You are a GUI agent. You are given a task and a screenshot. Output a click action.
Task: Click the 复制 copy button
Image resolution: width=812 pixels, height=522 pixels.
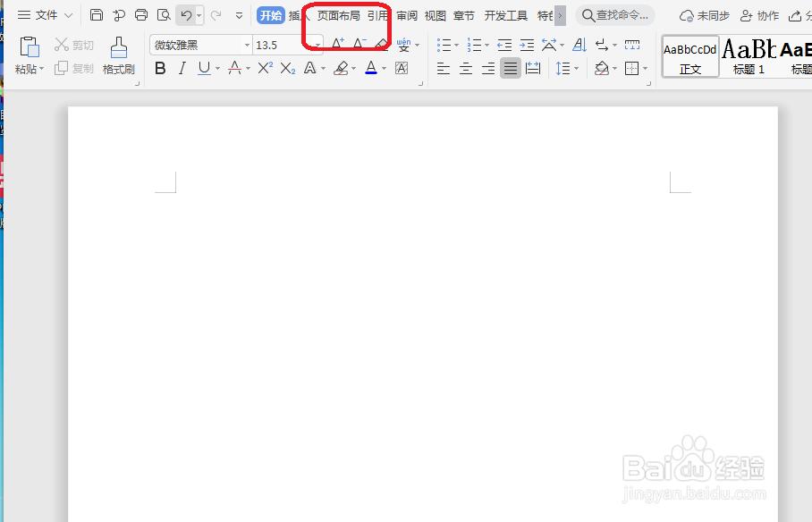pyautogui.click(x=74, y=68)
